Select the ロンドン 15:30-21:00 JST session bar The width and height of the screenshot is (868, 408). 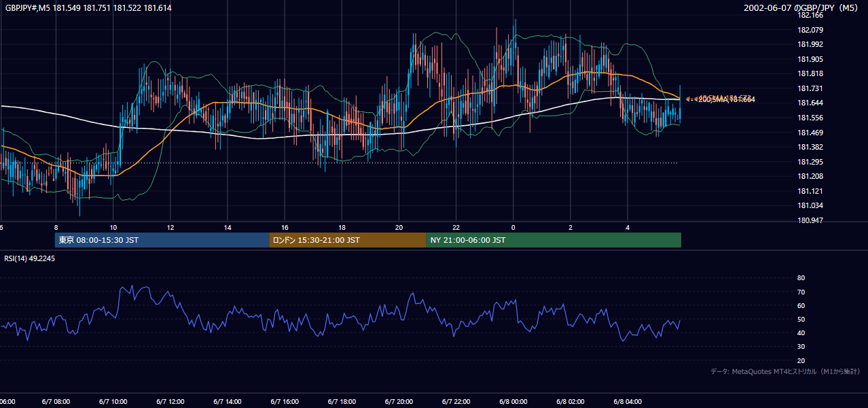tap(347, 240)
